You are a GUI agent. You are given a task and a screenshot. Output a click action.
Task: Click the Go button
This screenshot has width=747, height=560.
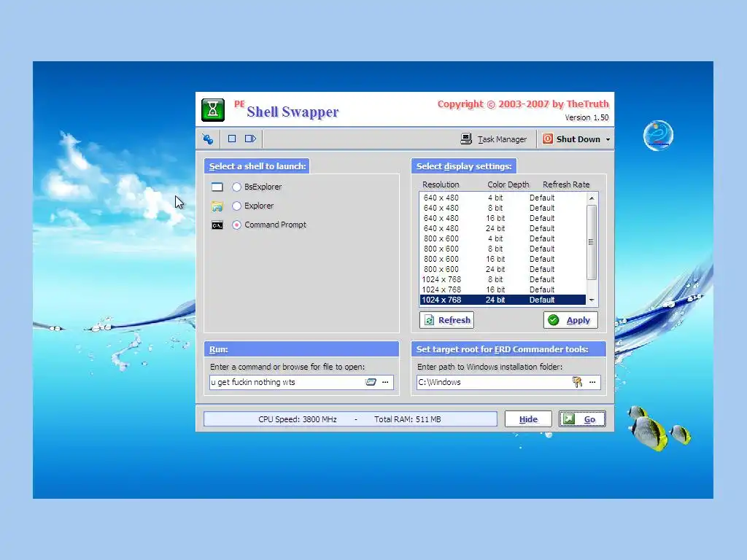coord(582,419)
